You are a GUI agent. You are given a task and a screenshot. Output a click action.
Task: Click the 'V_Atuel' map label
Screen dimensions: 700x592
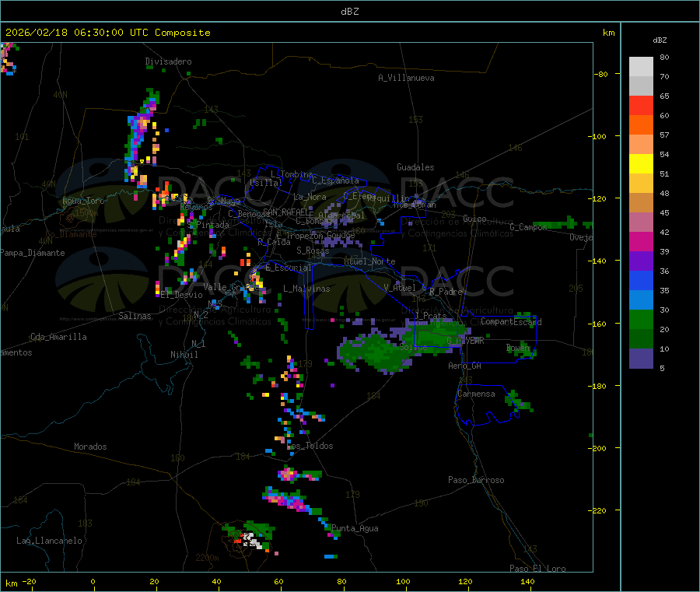click(x=400, y=288)
